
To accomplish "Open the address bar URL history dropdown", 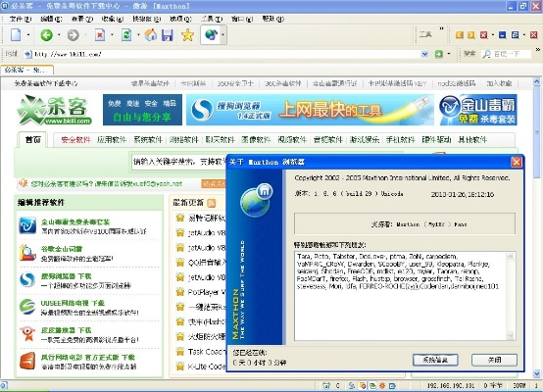I will click(424, 54).
